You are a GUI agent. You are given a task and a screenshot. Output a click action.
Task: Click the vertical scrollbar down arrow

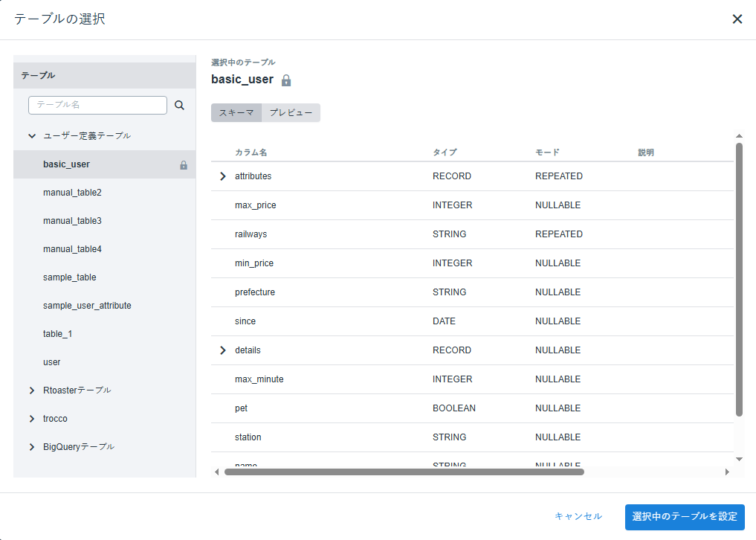pyautogui.click(x=739, y=460)
